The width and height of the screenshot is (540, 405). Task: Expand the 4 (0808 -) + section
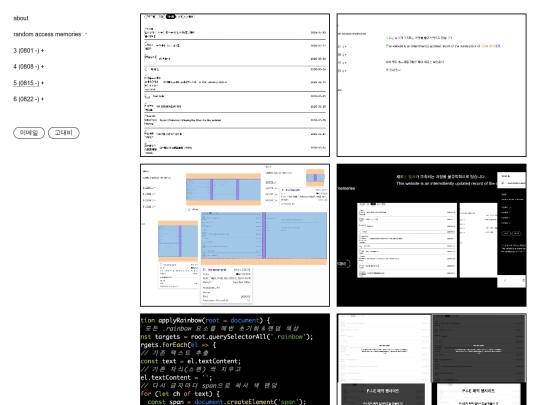29,66
